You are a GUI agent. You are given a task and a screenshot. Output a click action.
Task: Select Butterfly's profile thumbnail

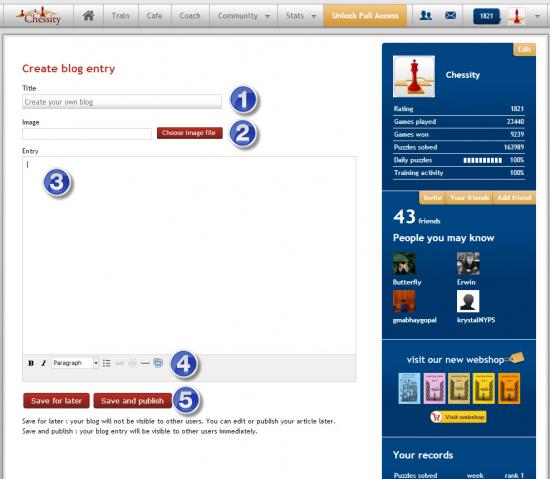point(404,263)
